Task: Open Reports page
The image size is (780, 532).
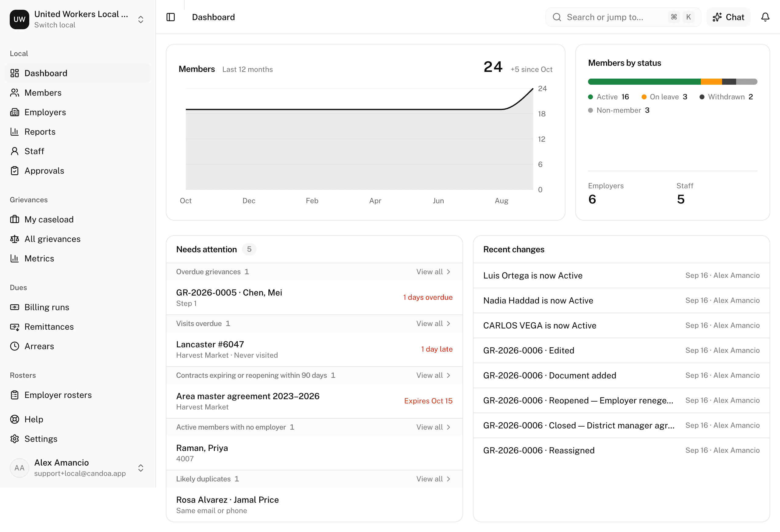Action: (77, 132)
